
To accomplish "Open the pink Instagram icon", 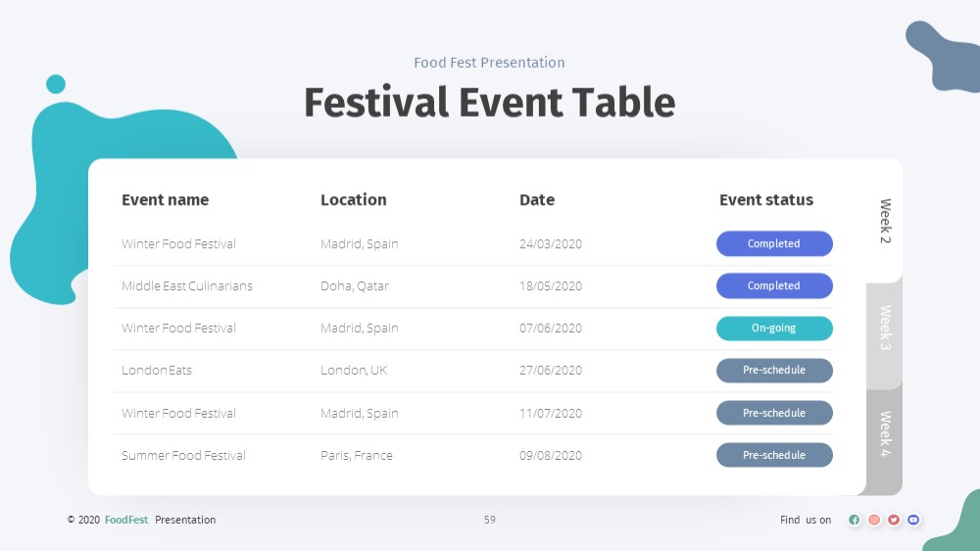I will pos(874,520).
